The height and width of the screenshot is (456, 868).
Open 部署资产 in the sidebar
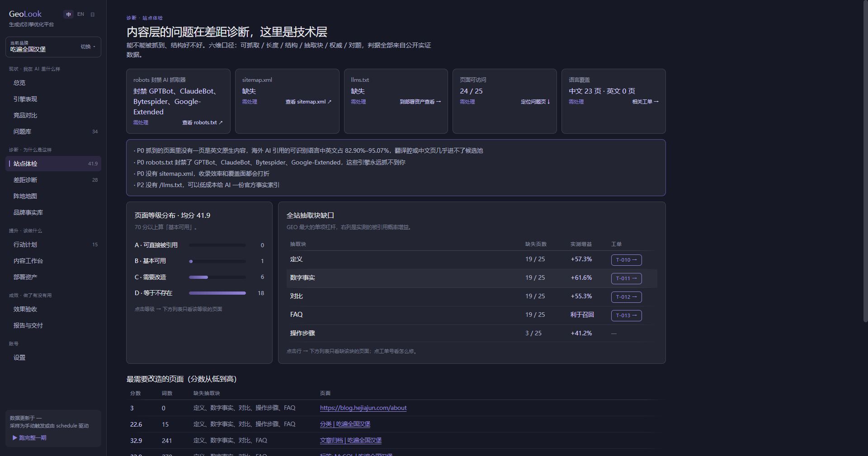[53, 277]
